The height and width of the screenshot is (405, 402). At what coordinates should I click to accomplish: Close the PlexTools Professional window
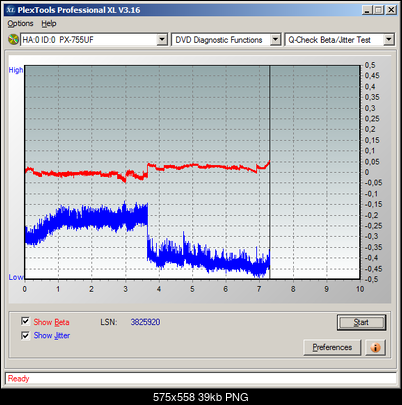(391, 10)
